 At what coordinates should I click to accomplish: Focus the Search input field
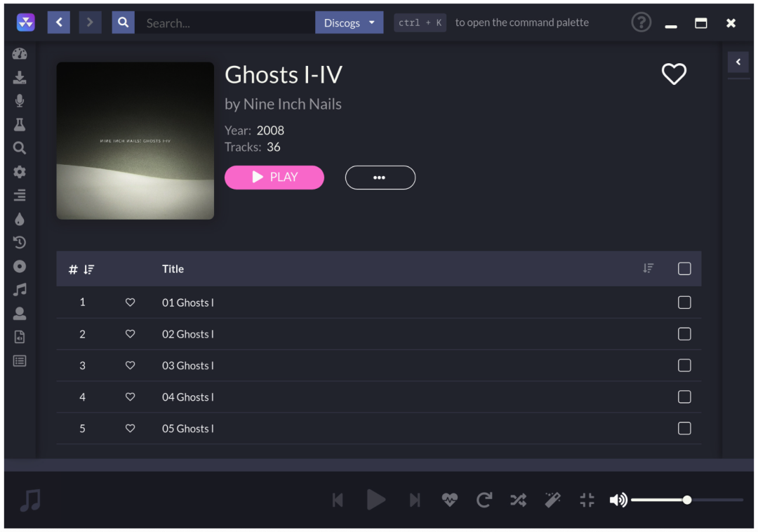coord(225,22)
